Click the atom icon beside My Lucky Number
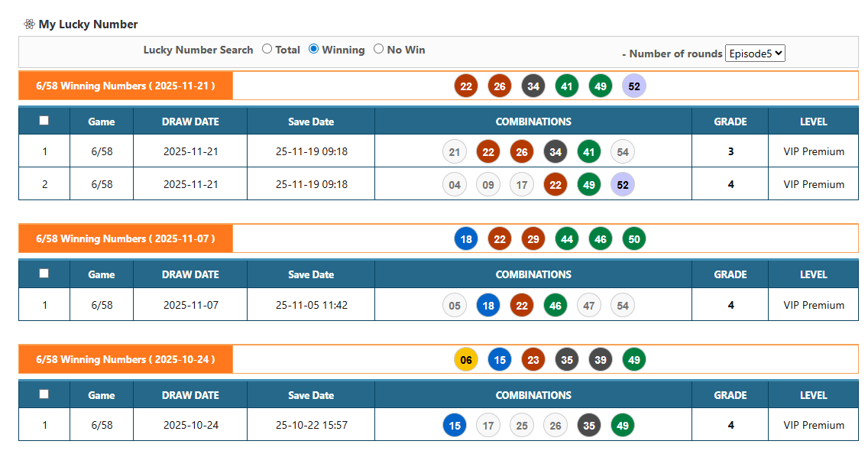The width and height of the screenshot is (868, 454). 29,24
